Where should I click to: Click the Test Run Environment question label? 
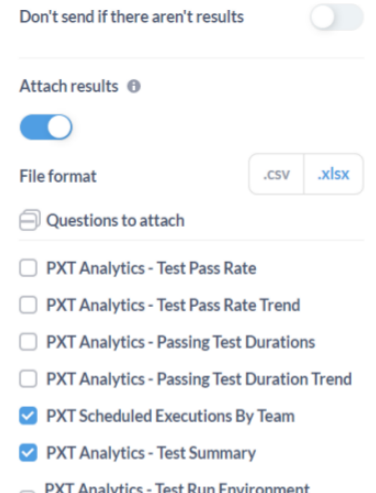tap(177, 487)
